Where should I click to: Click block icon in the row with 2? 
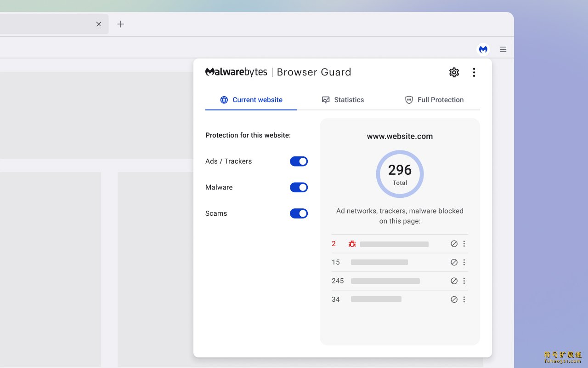coord(454,244)
